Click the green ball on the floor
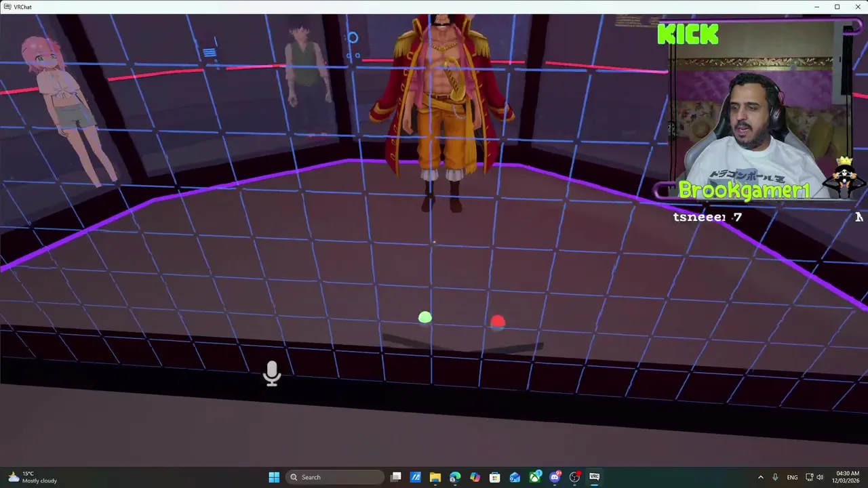 point(425,317)
